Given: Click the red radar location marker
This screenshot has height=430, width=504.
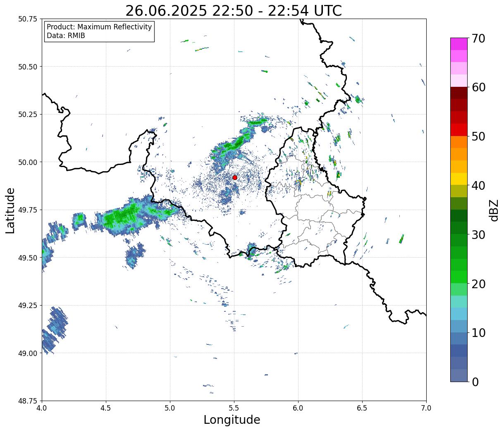Looking at the screenshot, I should 235,177.
